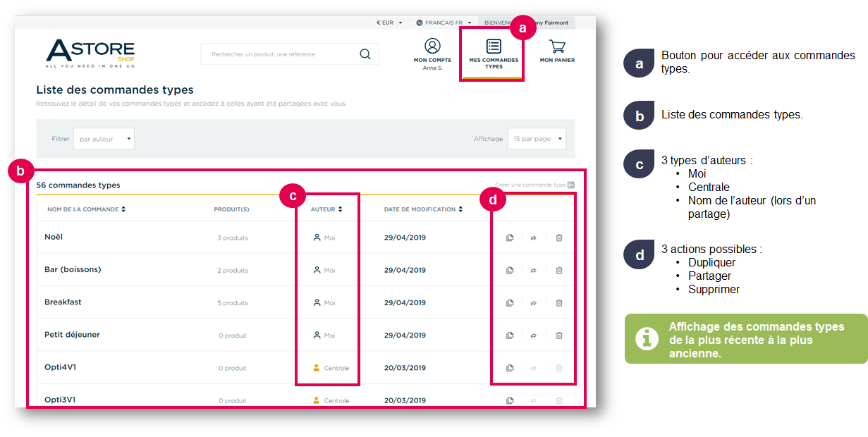Click 56 commandes types heading

pos(78,185)
